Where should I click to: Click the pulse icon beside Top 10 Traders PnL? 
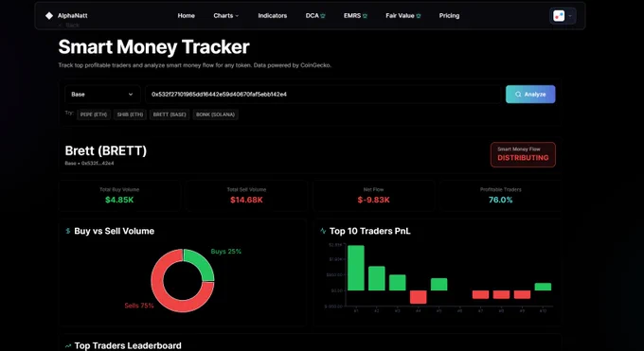point(323,231)
